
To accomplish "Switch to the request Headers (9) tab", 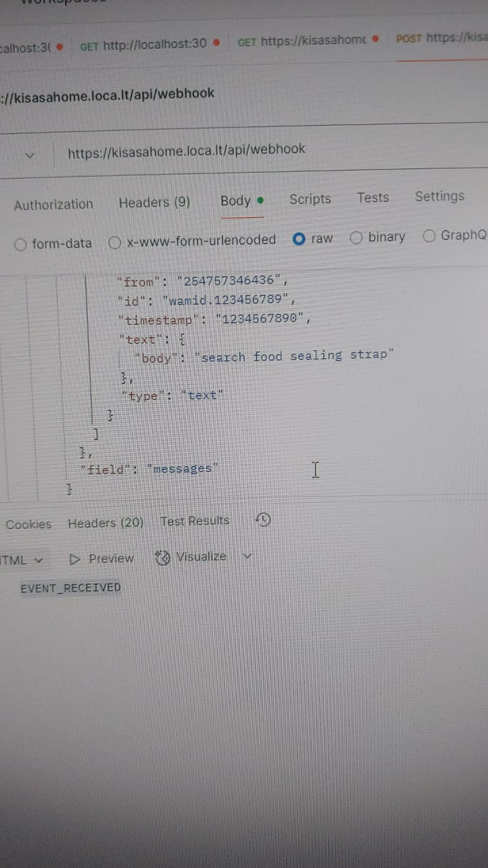I will point(155,202).
